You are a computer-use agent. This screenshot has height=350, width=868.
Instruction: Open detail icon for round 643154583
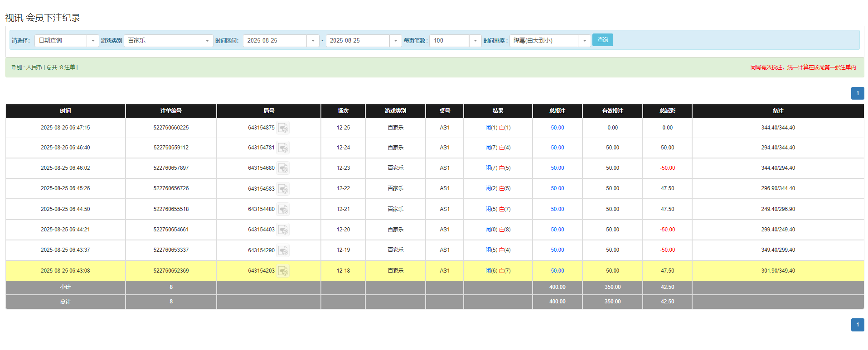(x=283, y=189)
